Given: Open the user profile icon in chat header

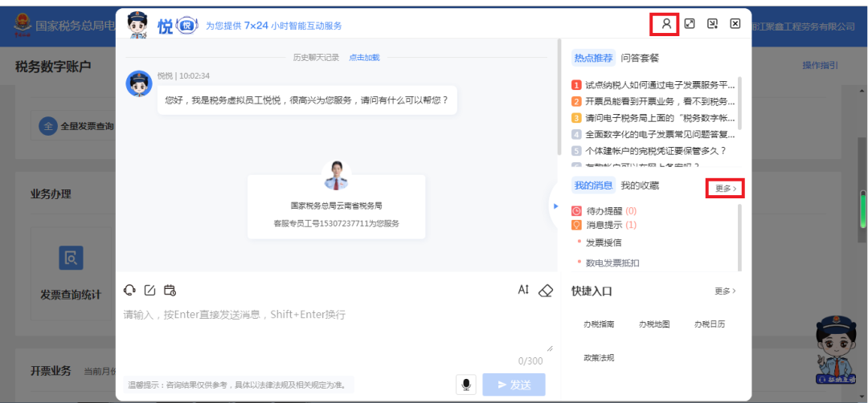Looking at the screenshot, I should (666, 24).
